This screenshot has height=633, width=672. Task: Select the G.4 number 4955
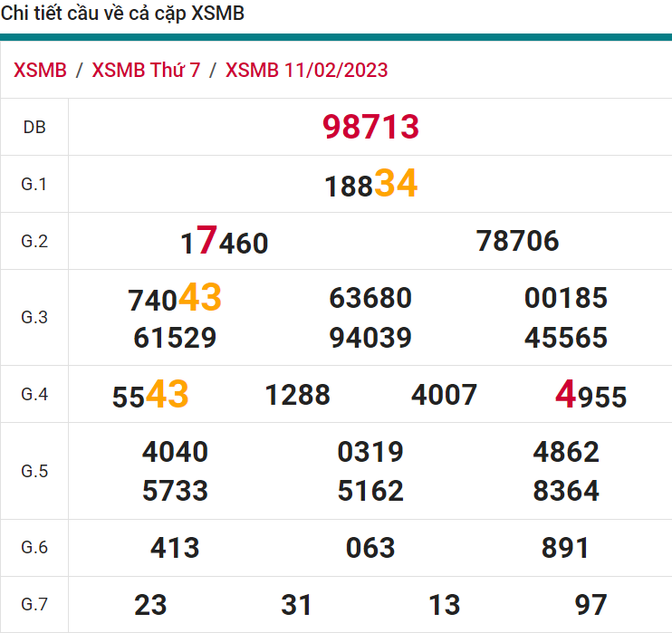590,396
